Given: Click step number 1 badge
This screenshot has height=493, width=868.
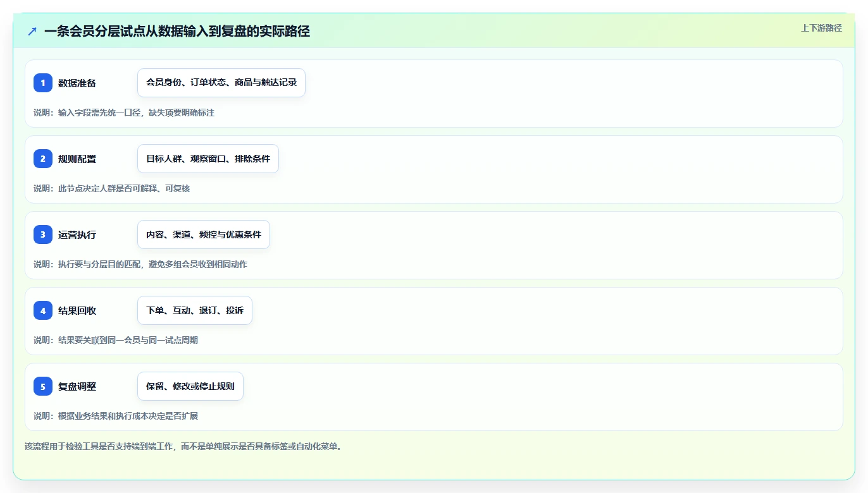Looking at the screenshot, I should click(43, 83).
